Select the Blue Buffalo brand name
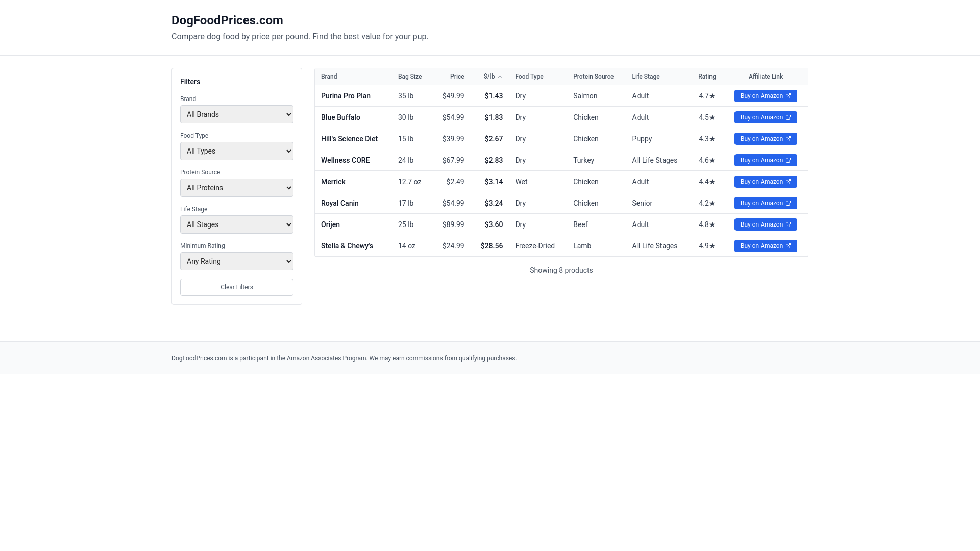Image resolution: width=980 pixels, height=551 pixels. click(340, 117)
